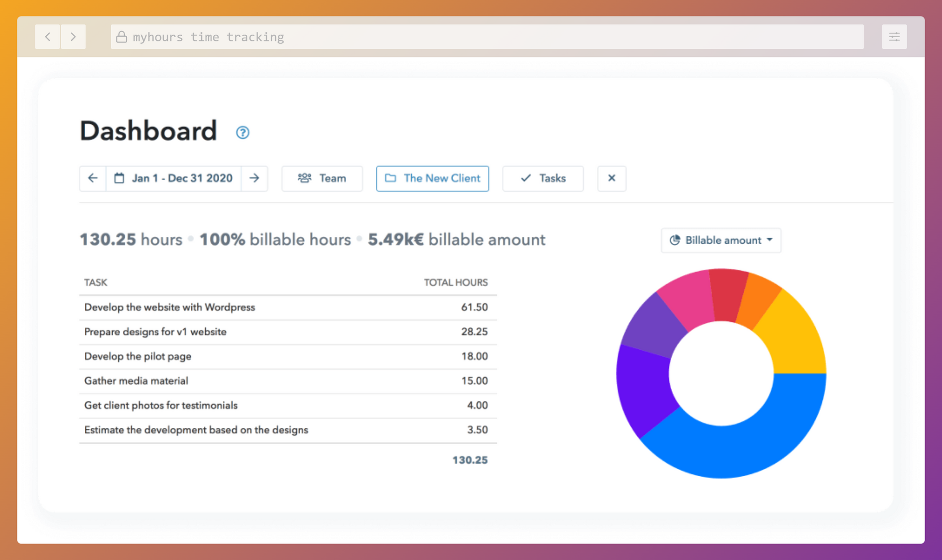Click the Dashboard heading
Viewport: 942px width, 560px height.
148,131
